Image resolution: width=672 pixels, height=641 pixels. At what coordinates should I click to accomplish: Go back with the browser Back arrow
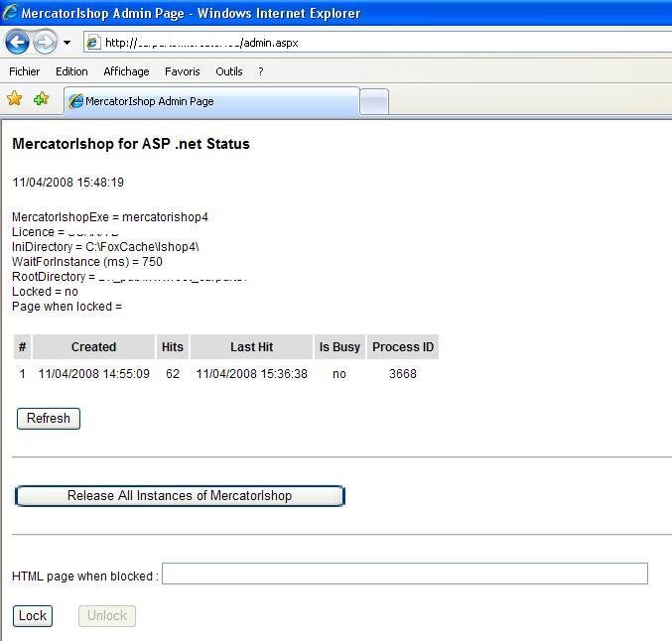click(17, 42)
